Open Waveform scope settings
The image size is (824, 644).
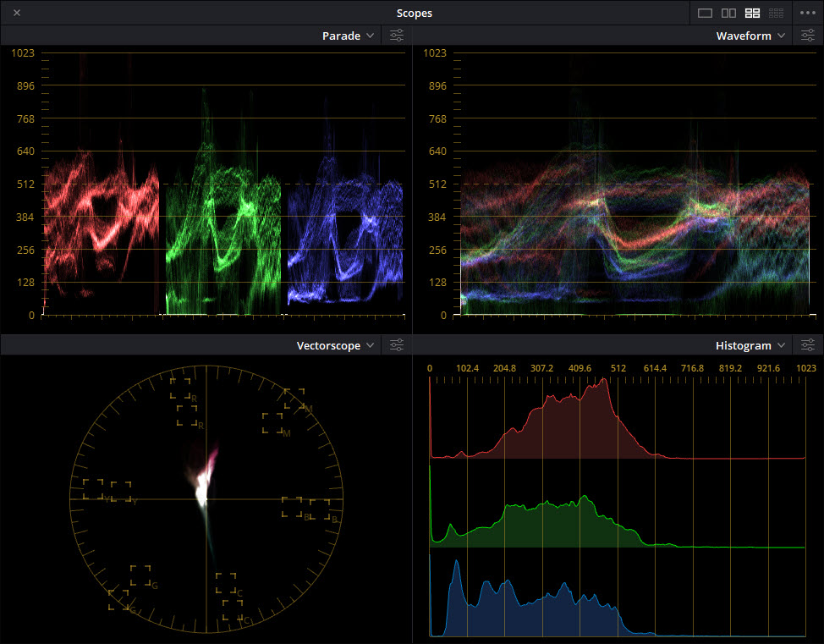coord(808,36)
